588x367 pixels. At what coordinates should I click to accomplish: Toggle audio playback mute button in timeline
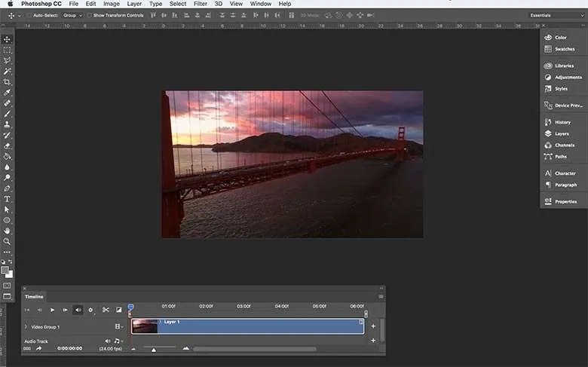[x=78, y=310]
